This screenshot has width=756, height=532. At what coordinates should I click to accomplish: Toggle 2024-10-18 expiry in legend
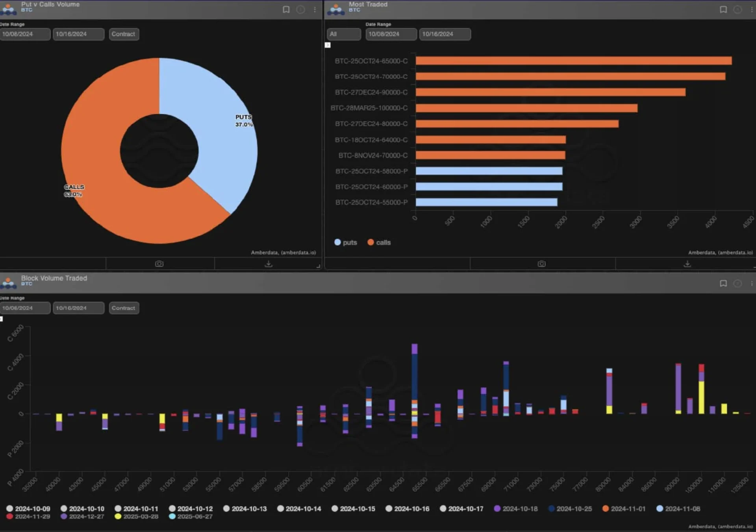tap(516, 509)
